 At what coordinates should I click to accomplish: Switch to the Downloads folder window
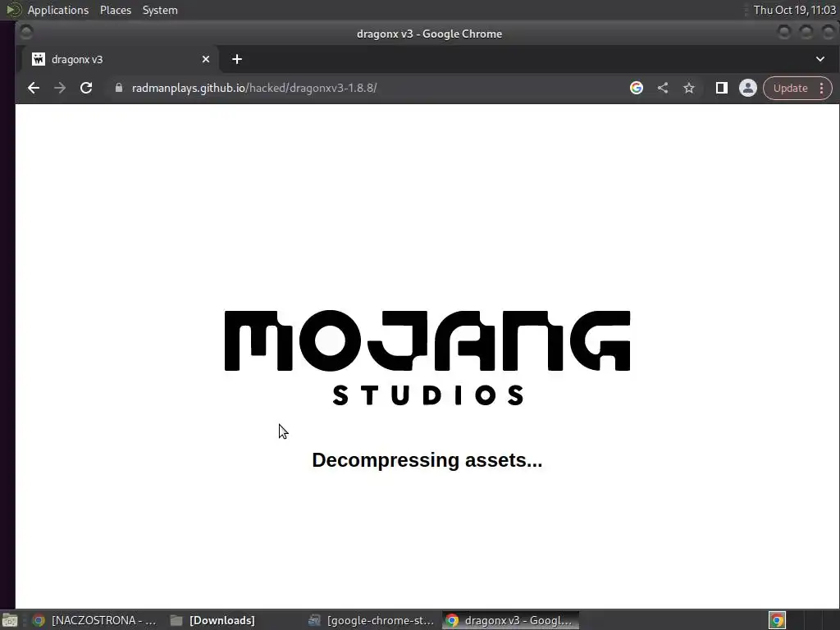click(x=213, y=620)
